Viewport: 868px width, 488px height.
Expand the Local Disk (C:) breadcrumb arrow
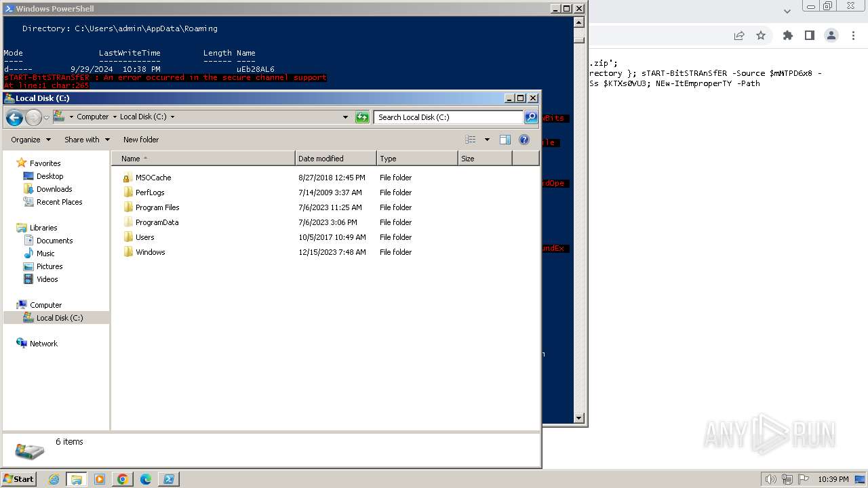click(172, 117)
